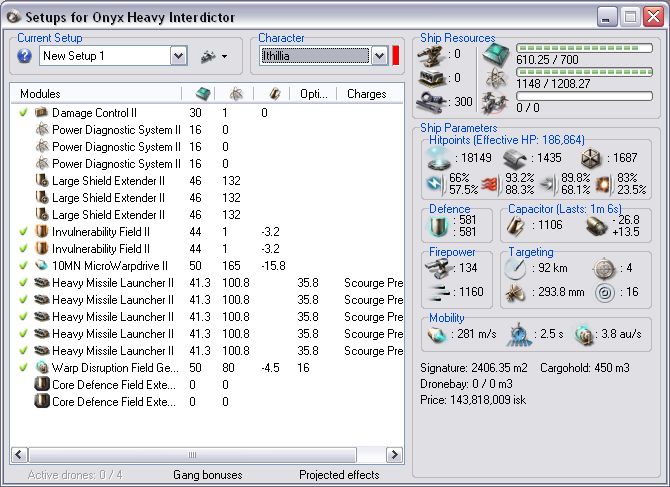Click the Charges column header
The height and width of the screenshot is (487, 670).
coord(367,94)
